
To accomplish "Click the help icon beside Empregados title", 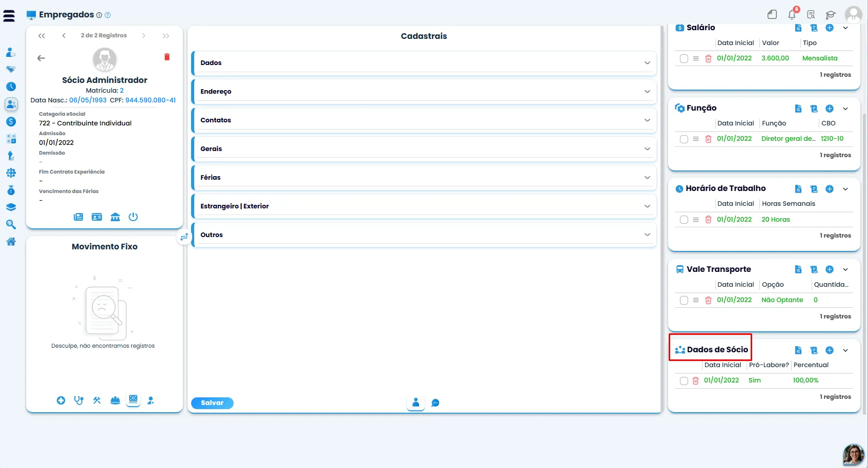I will (108, 15).
